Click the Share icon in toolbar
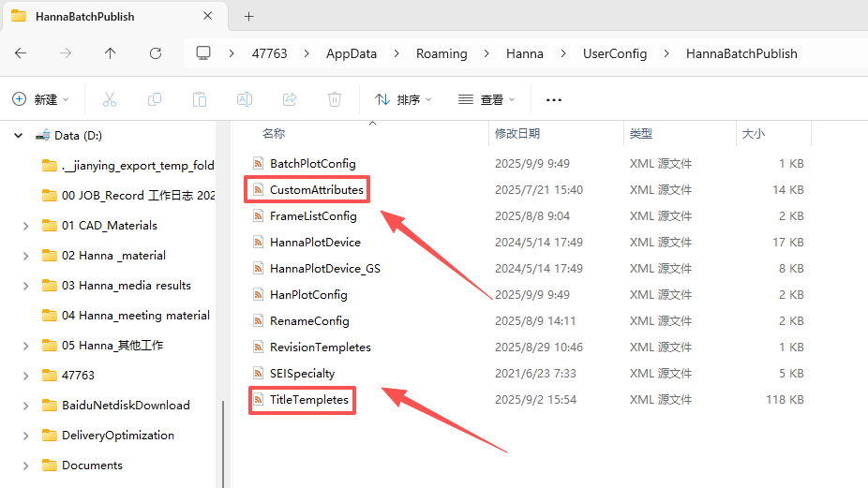Viewport: 868px width, 488px height. (290, 99)
